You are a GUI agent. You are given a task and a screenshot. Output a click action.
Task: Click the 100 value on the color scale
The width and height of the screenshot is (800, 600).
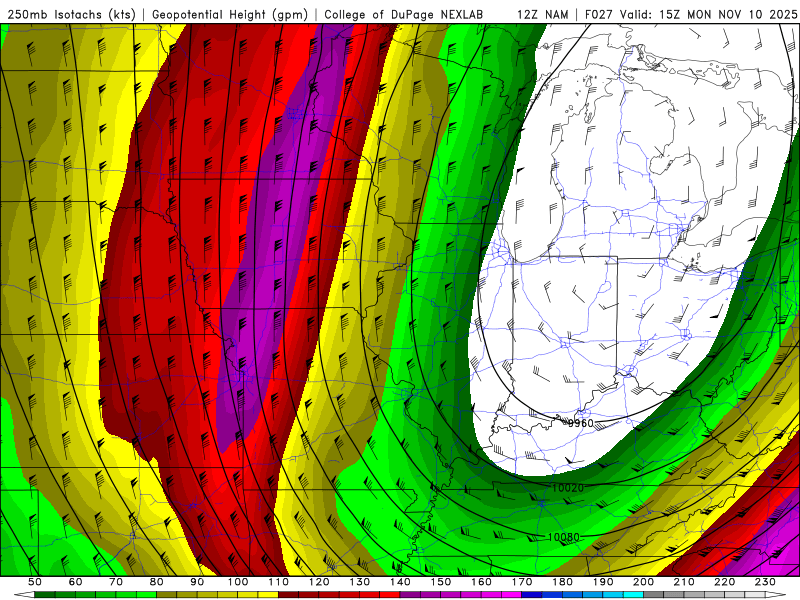point(238,582)
